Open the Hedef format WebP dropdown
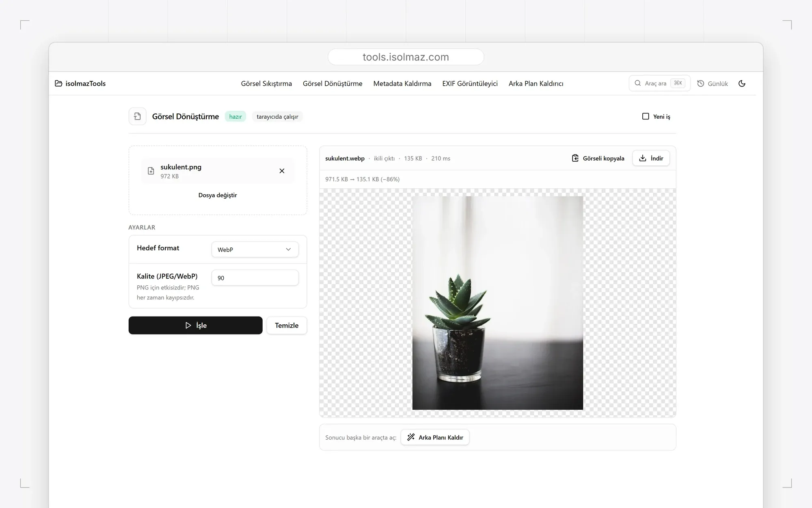 255,250
